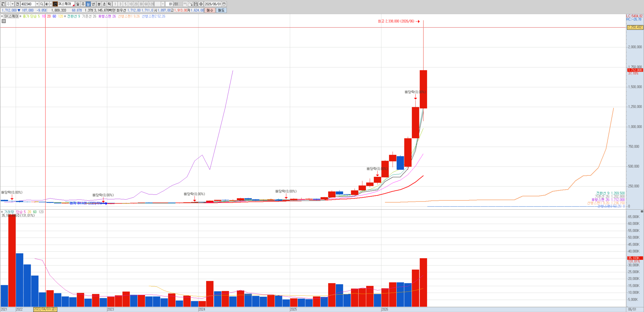Open the 주 selector dropdown arrow

pos(12,4)
